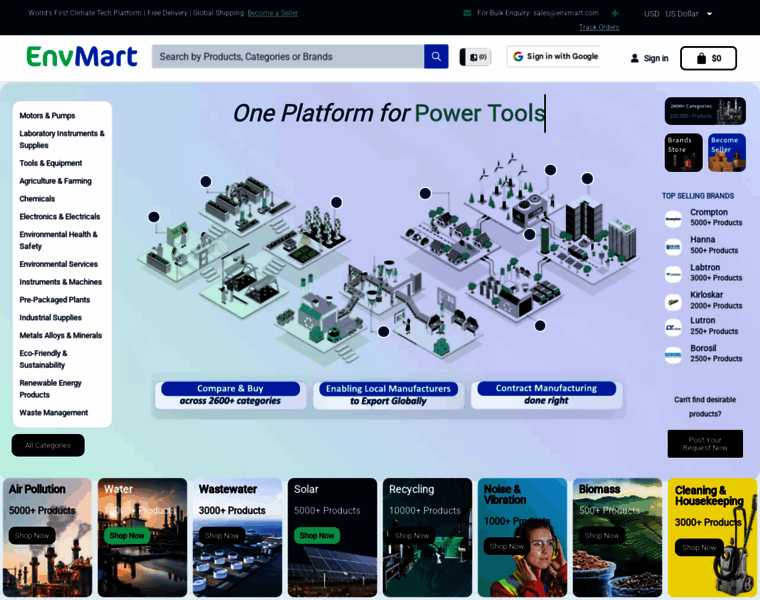Select Tools & Equipment category
The width and height of the screenshot is (760, 600).
click(x=50, y=163)
